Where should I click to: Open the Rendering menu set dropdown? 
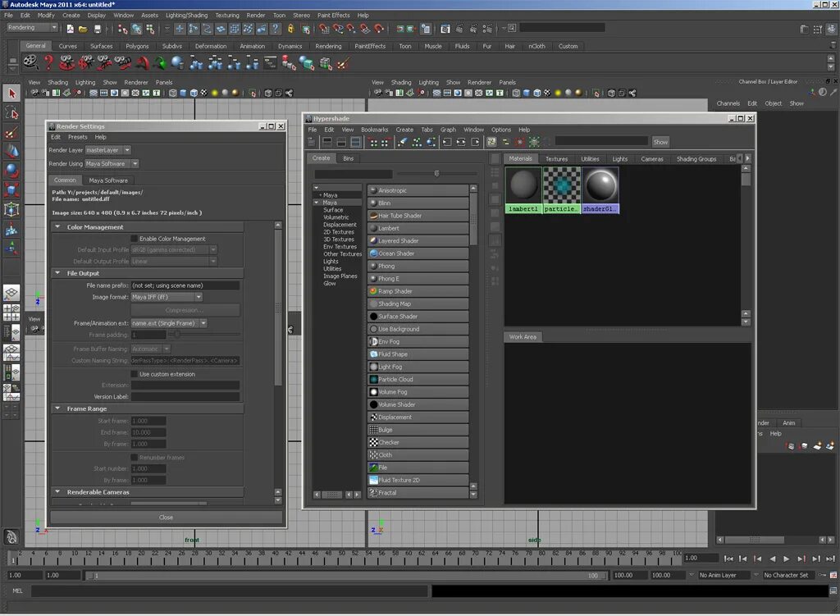32,27
